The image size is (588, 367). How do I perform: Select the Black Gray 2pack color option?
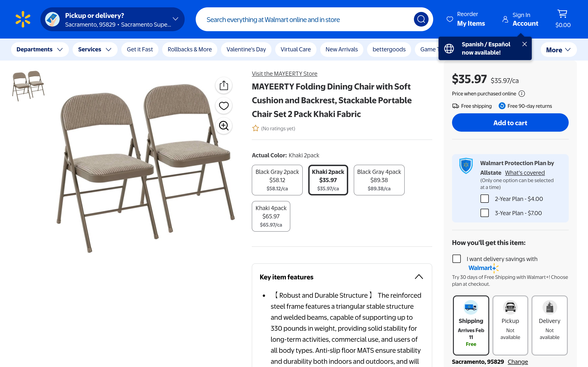(277, 180)
